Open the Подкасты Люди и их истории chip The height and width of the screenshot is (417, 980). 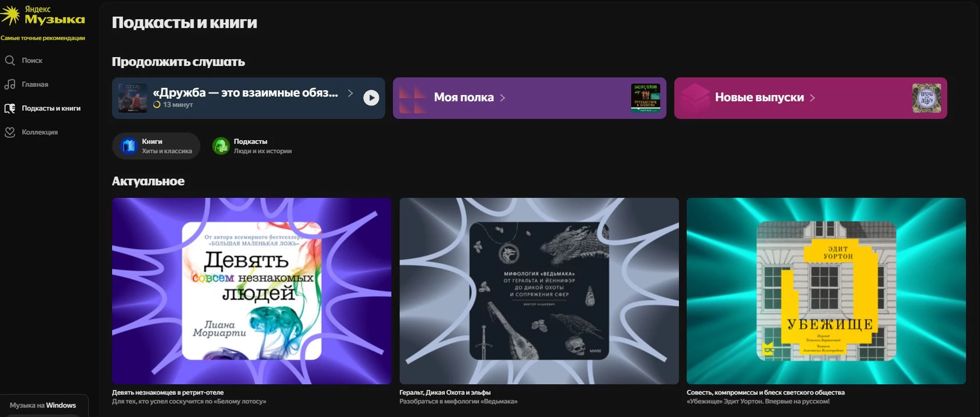coord(253,146)
